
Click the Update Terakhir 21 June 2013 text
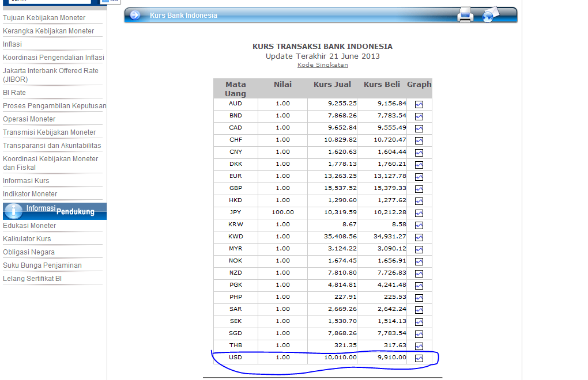[x=322, y=56]
